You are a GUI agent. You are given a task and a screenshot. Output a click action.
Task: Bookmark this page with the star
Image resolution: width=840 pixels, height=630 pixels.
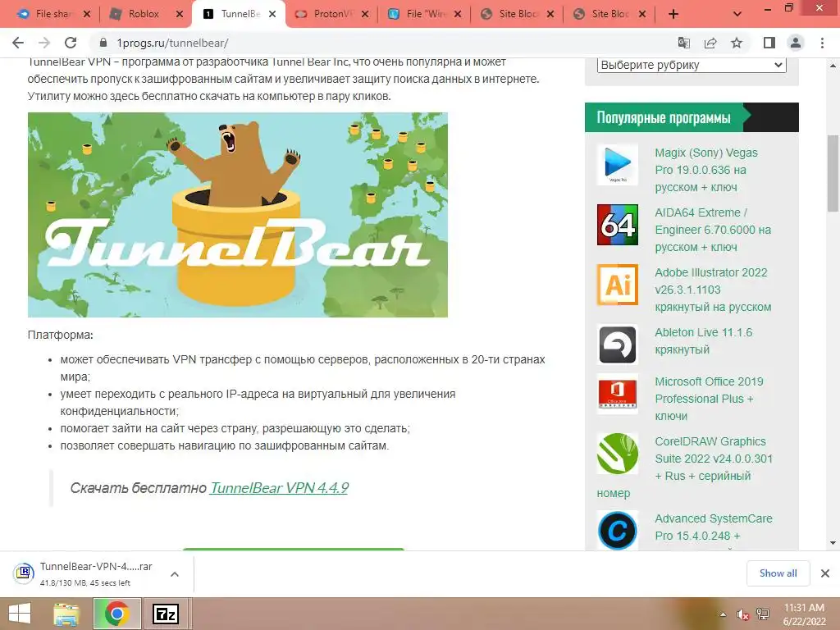click(x=737, y=43)
